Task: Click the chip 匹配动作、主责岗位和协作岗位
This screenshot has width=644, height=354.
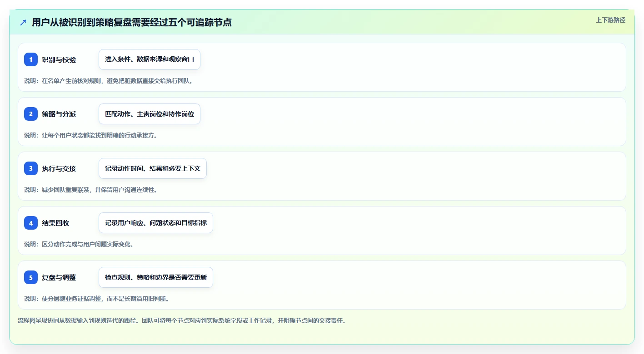Action: pyautogui.click(x=150, y=114)
